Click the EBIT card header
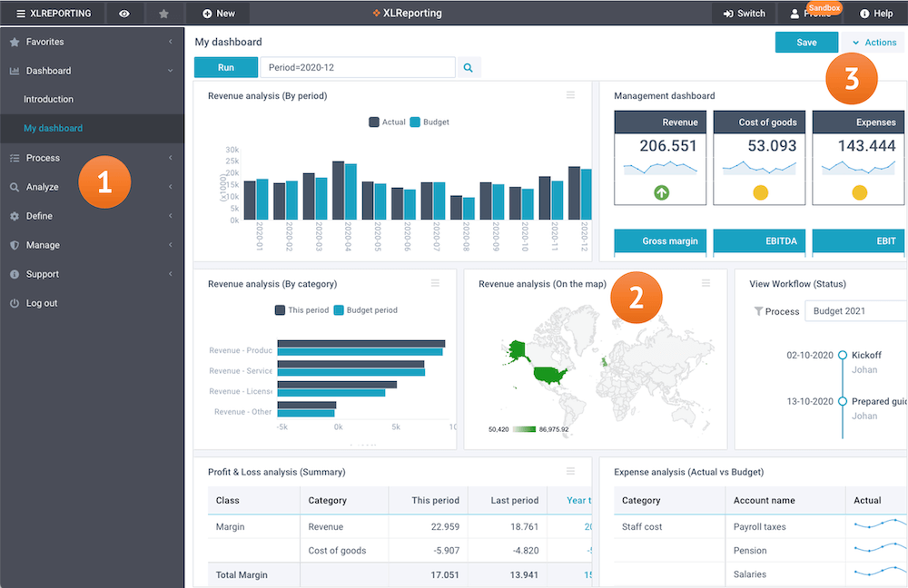 click(x=858, y=240)
